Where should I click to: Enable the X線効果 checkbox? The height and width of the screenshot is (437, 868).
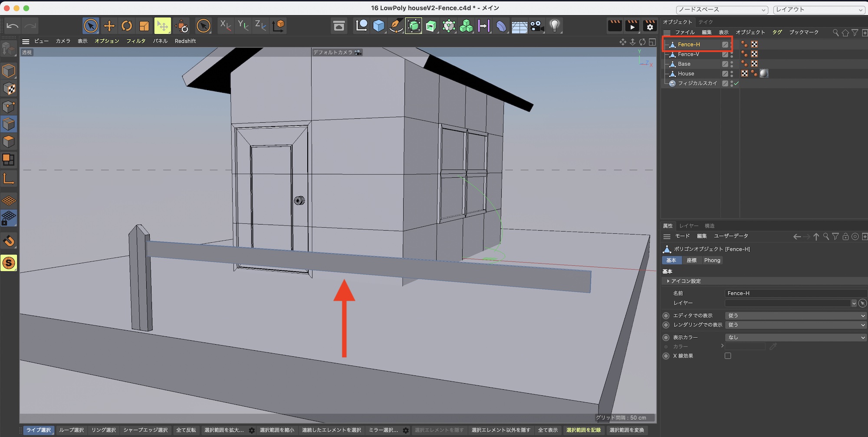tap(728, 356)
